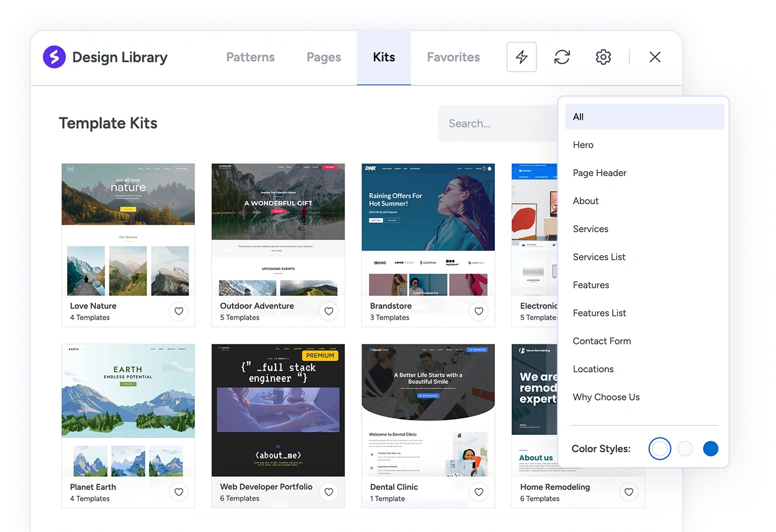
Task: Favorite the Outdoor Adventure kit with heart
Action: [x=329, y=312]
